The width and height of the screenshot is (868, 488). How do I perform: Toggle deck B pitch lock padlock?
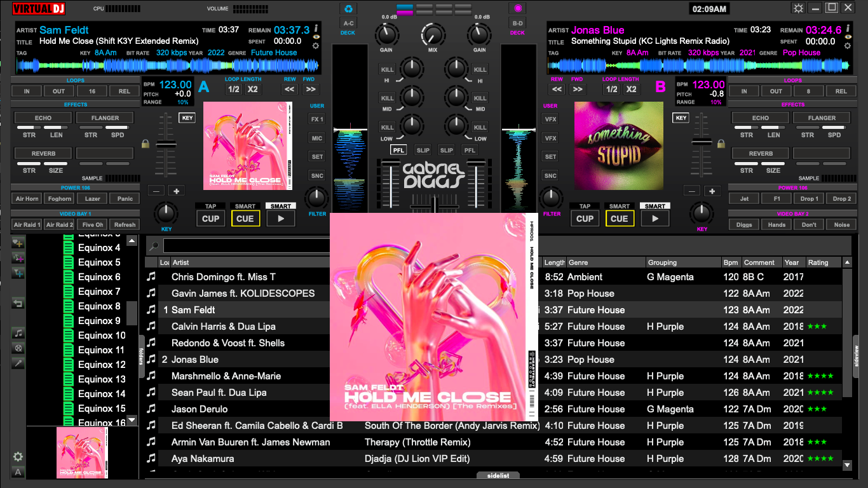(722, 144)
